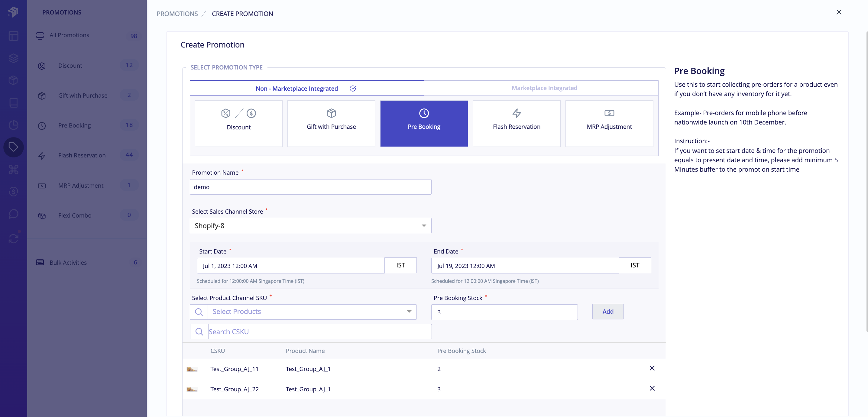Click the search icon beside Select Products
Image resolution: width=868 pixels, height=417 pixels.
199,312
